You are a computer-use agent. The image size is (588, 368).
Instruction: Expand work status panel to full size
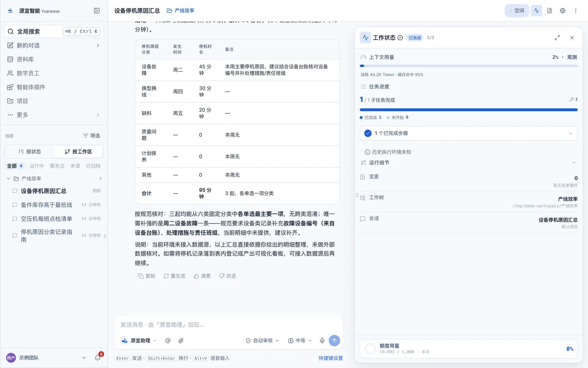[557, 38]
